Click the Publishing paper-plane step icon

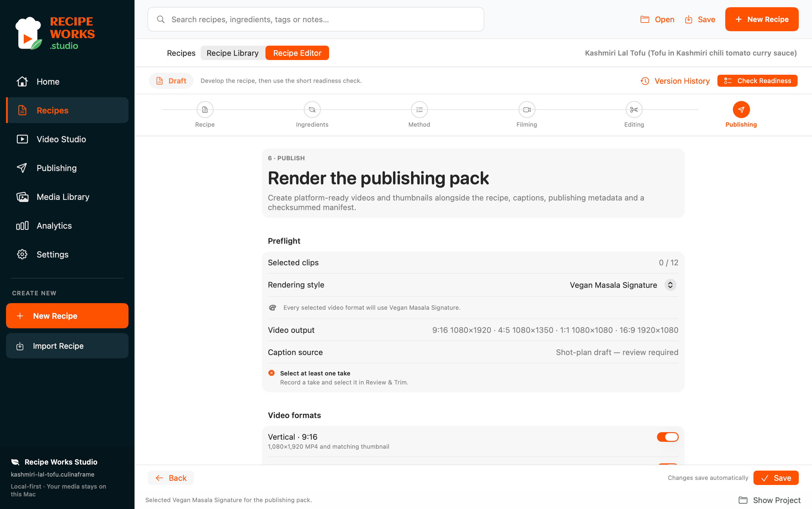coord(741,110)
